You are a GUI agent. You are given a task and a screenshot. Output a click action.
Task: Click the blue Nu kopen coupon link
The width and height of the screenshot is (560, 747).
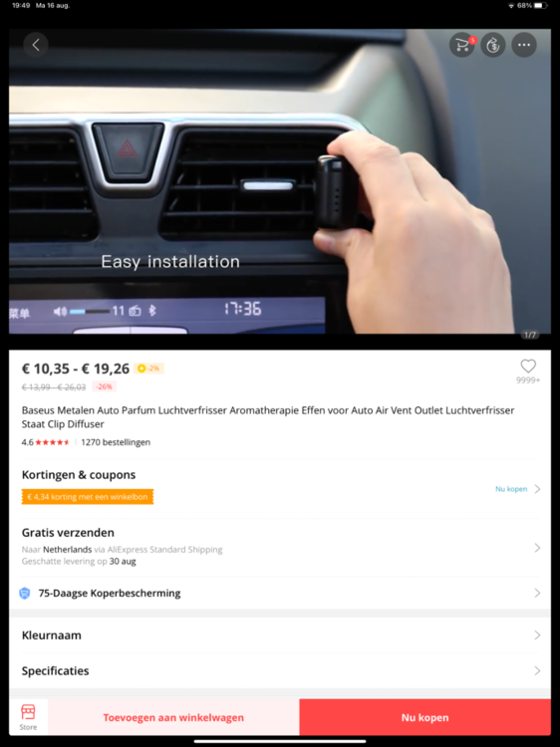[511, 489]
